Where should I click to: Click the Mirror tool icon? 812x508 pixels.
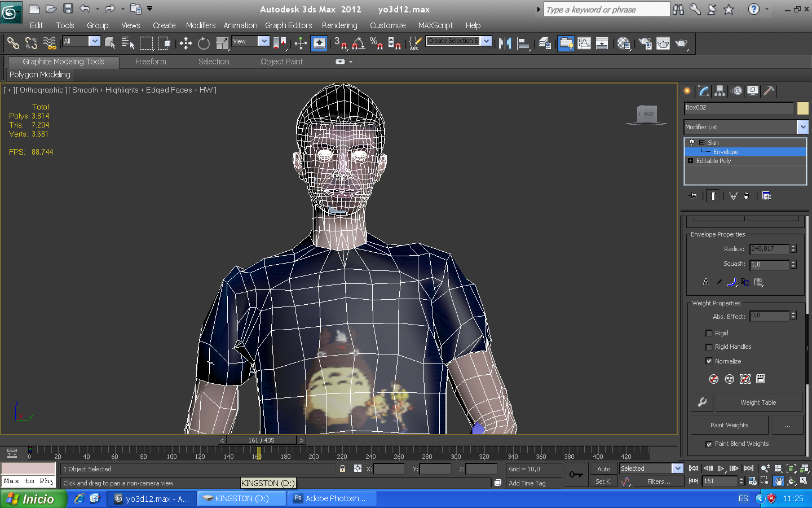(x=505, y=43)
